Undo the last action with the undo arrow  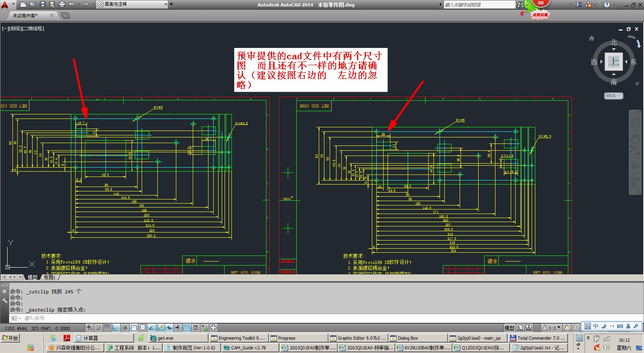72,4
